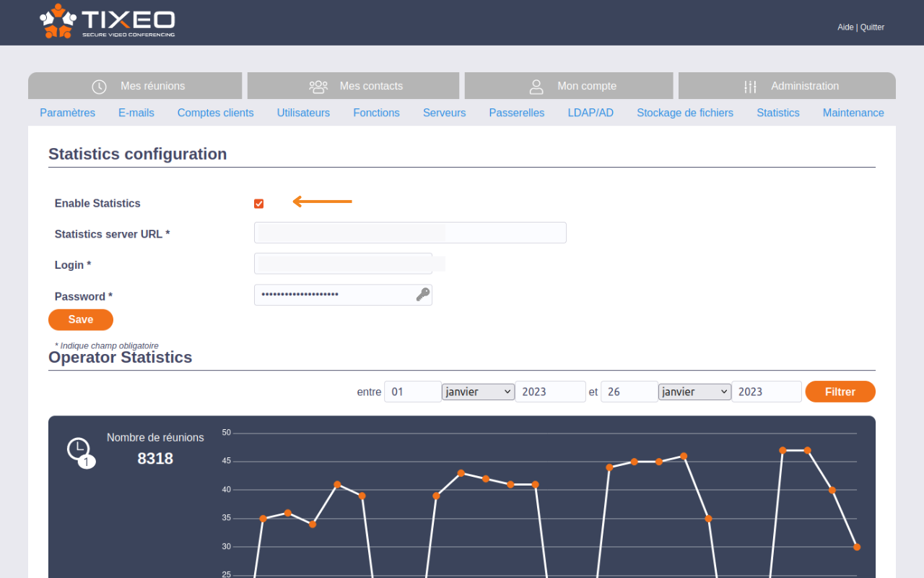Open the LDAP/AD section
Image resolution: width=924 pixels, height=578 pixels.
pyautogui.click(x=590, y=113)
